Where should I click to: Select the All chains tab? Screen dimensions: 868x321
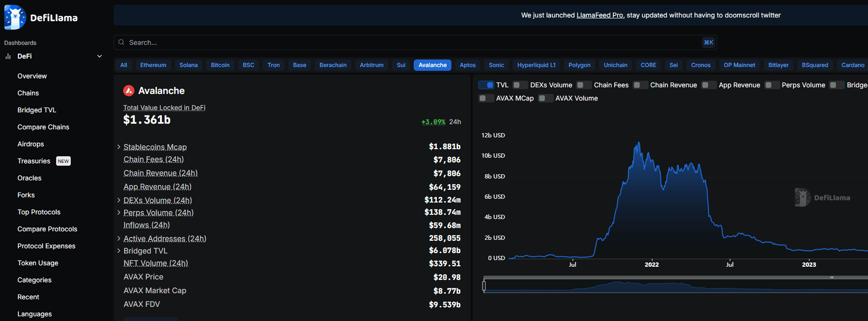coord(124,65)
